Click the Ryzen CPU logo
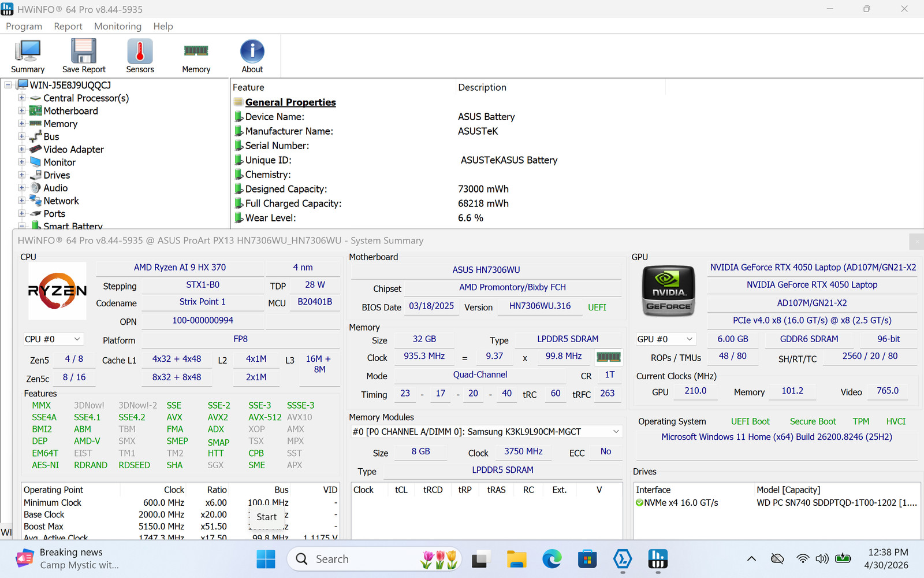The height and width of the screenshot is (578, 924). click(x=57, y=291)
